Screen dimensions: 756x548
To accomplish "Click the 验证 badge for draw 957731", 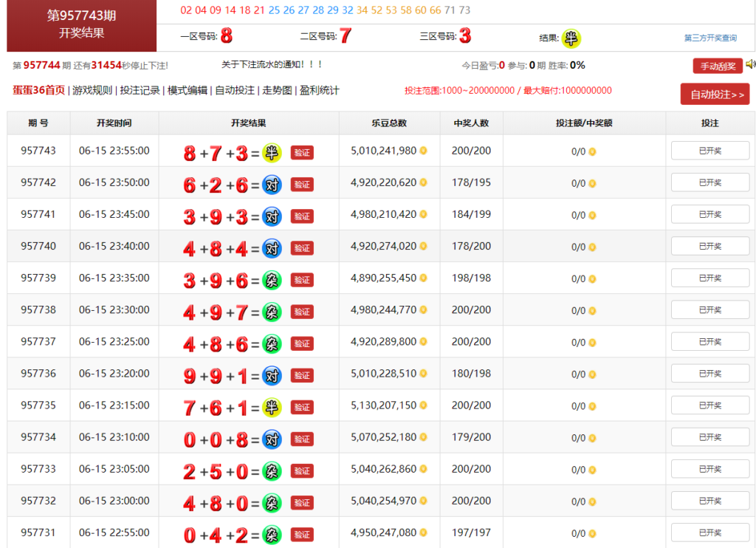I will (x=303, y=532).
